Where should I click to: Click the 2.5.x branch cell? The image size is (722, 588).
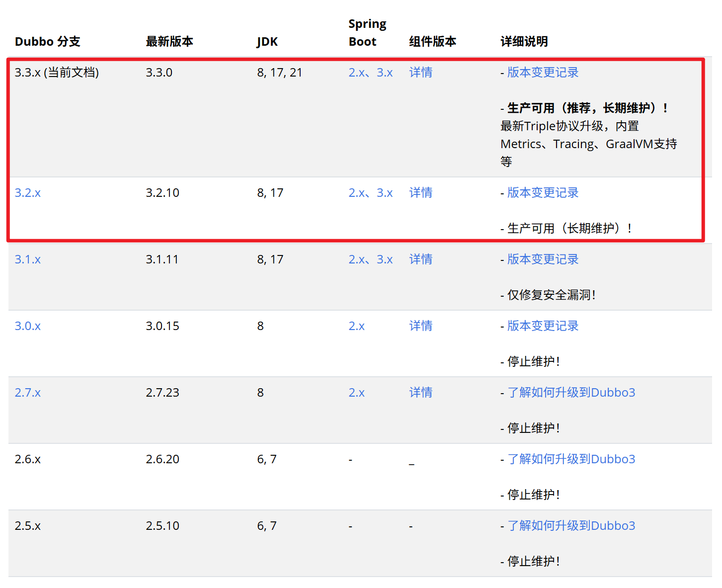[28, 526]
